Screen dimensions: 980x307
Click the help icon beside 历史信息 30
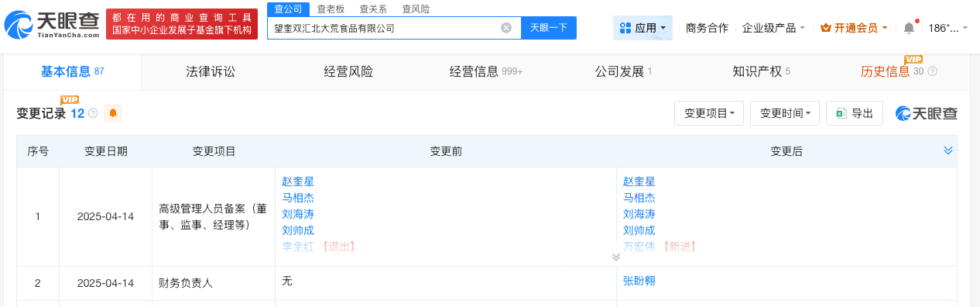(x=932, y=71)
